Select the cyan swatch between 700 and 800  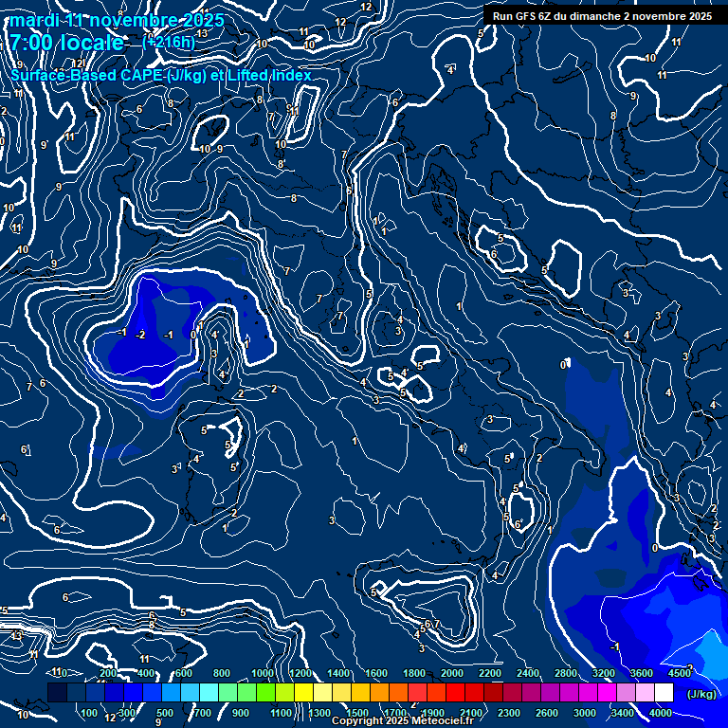[209, 692]
